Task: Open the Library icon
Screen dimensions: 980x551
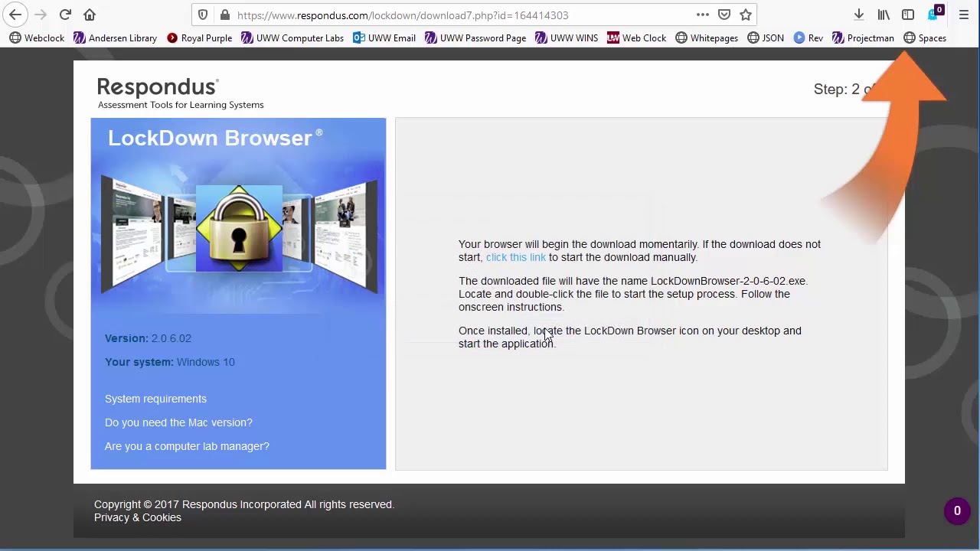Action: 884,15
